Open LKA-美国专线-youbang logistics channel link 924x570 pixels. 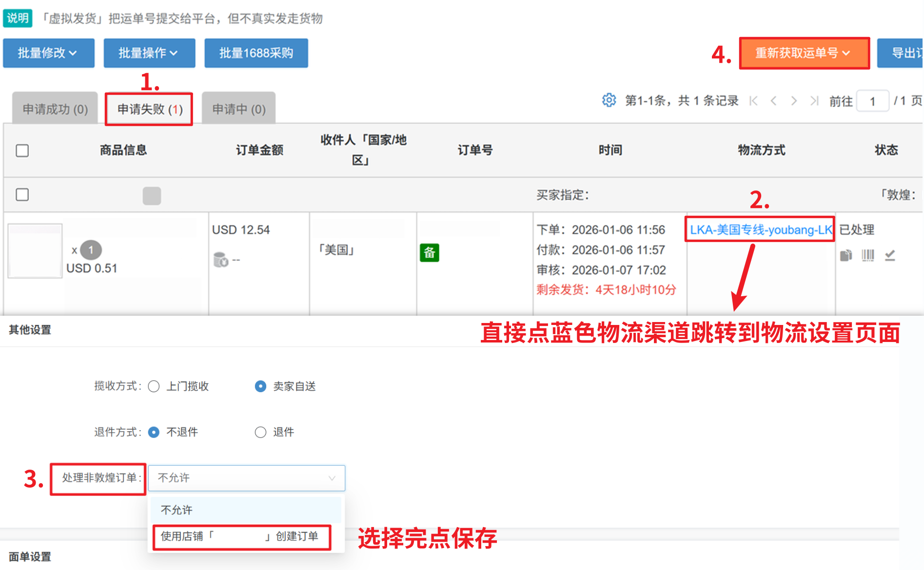pos(761,229)
